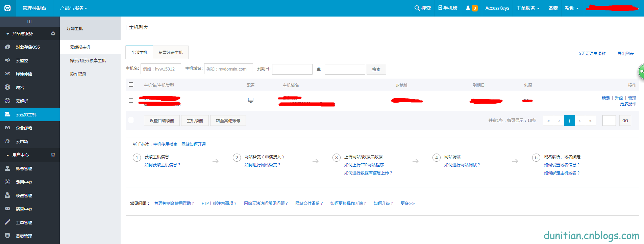Open settings gear for 产品与服务 section
The height and width of the screenshot is (244, 644).
53,33
